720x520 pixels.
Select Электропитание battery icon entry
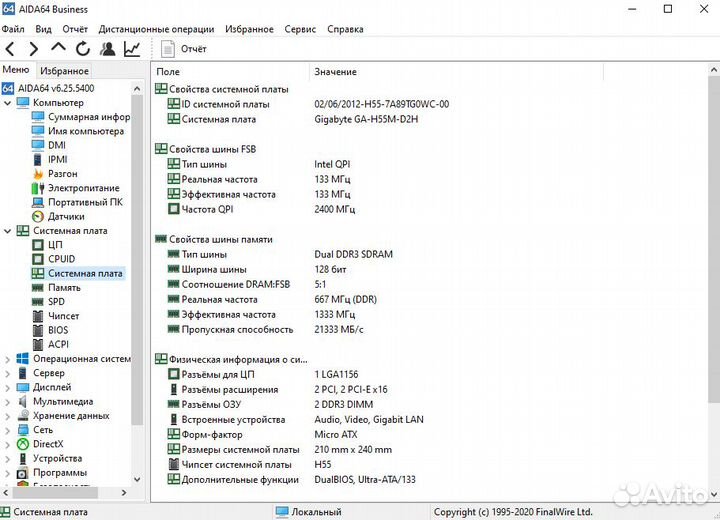tap(75, 188)
